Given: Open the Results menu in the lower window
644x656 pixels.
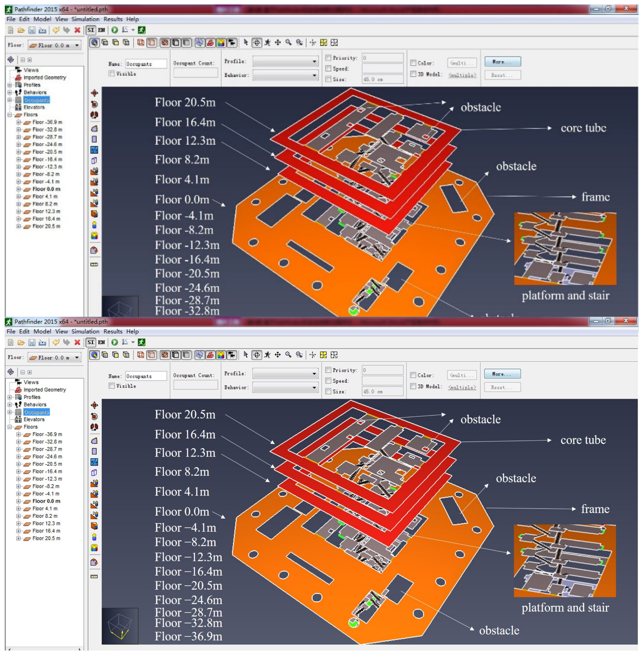Looking at the screenshot, I should click(113, 331).
